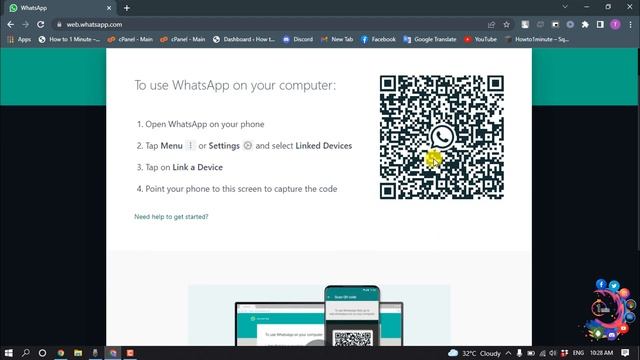Open the Chrome profile avatar

coord(615,24)
